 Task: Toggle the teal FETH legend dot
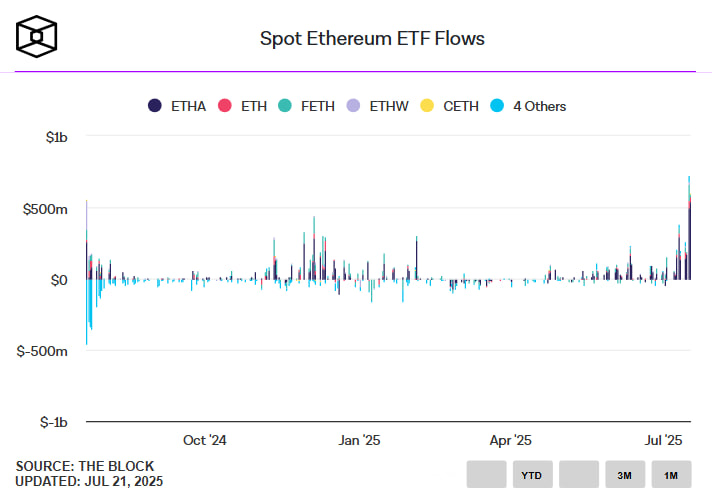(283, 106)
